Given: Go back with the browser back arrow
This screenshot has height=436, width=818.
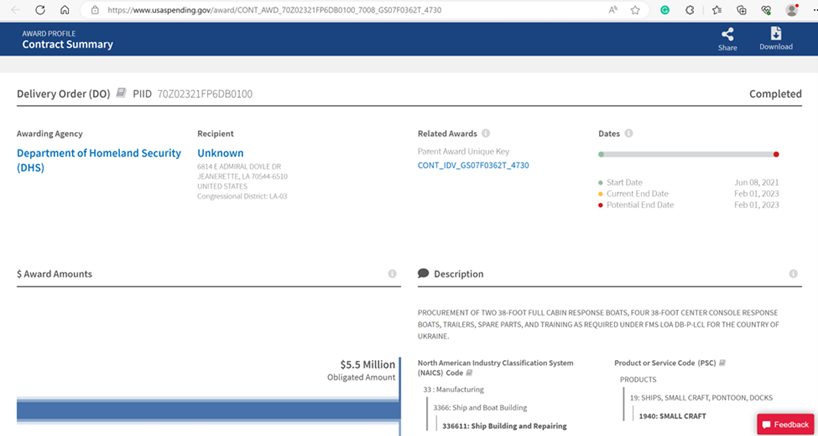Looking at the screenshot, I should click(x=16, y=10).
